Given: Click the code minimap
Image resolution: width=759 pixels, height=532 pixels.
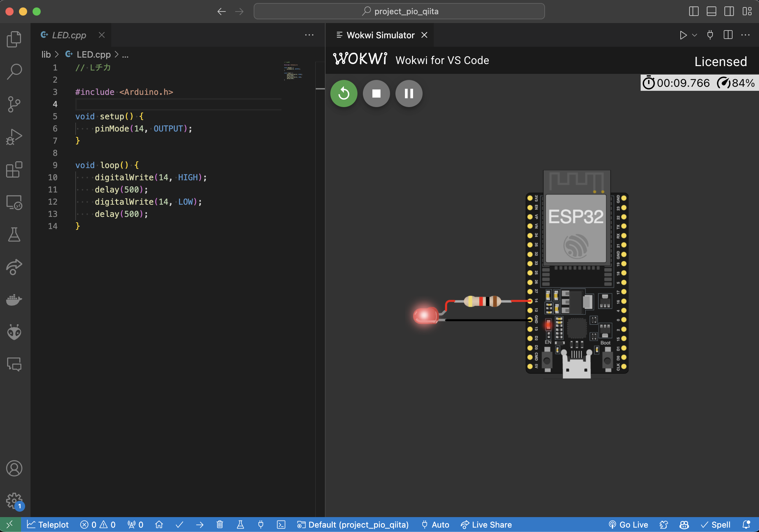Looking at the screenshot, I should pyautogui.click(x=293, y=71).
